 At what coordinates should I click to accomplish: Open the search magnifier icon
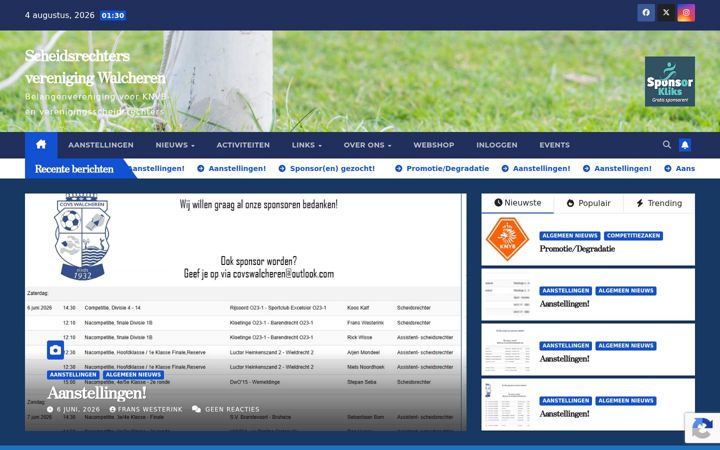click(667, 145)
